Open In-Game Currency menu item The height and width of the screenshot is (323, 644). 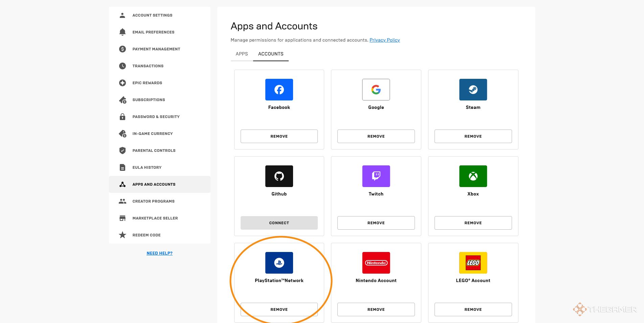pos(160,134)
